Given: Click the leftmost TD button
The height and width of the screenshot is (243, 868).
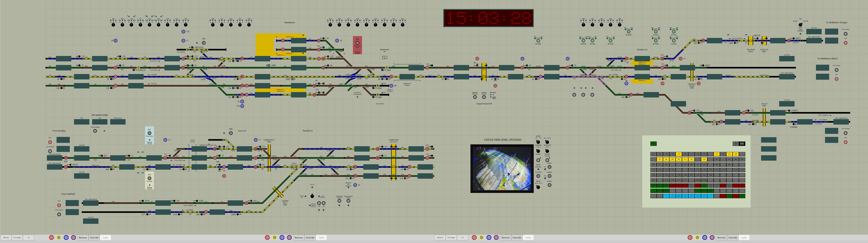Looking at the screenshot, I should point(29,238).
